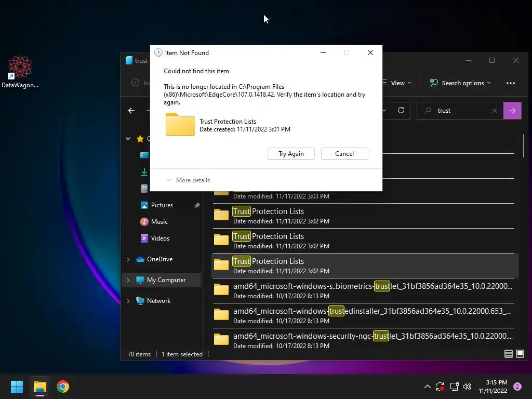This screenshot has width=532, height=399.
Task: Collapse the Quick access tree section
Action: click(x=128, y=138)
